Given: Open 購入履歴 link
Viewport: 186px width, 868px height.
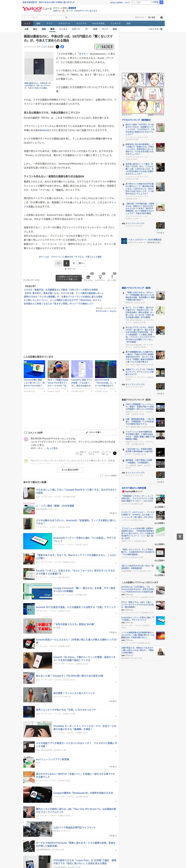Looking at the screenshot, I should [x=152, y=18].
